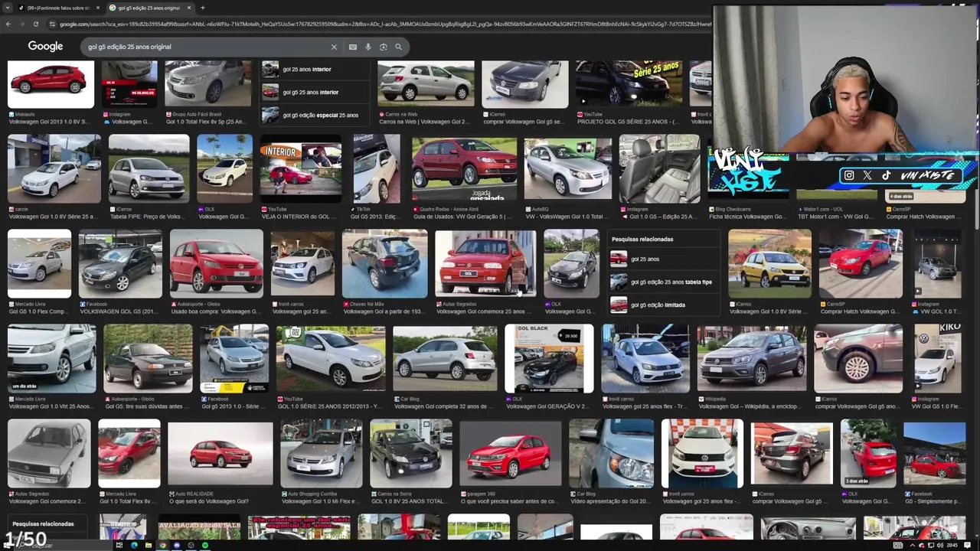Go back to the previous page
980x551 pixels.
pyautogui.click(x=8, y=24)
